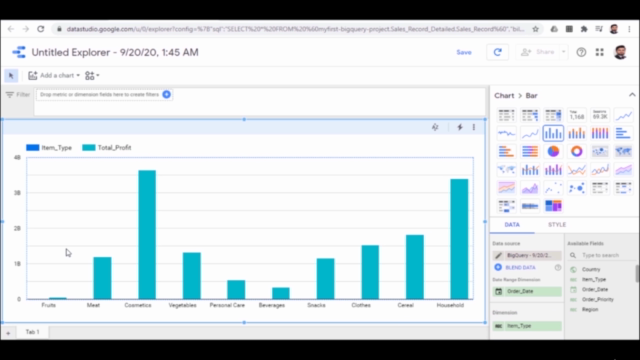Viewport: 640px width, 360px height.
Task: Choose the selection arrow tool
Action: click(11, 76)
